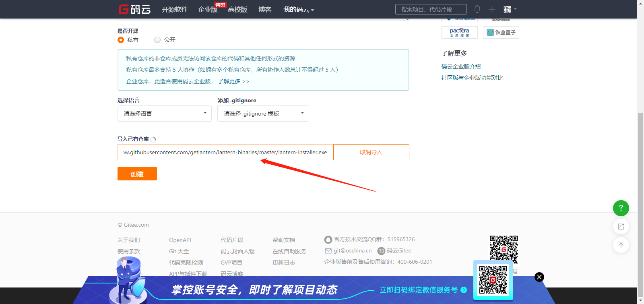The image size is (644, 304).
Task: Click the Zhihu 知 icon
Action: (x=381, y=251)
